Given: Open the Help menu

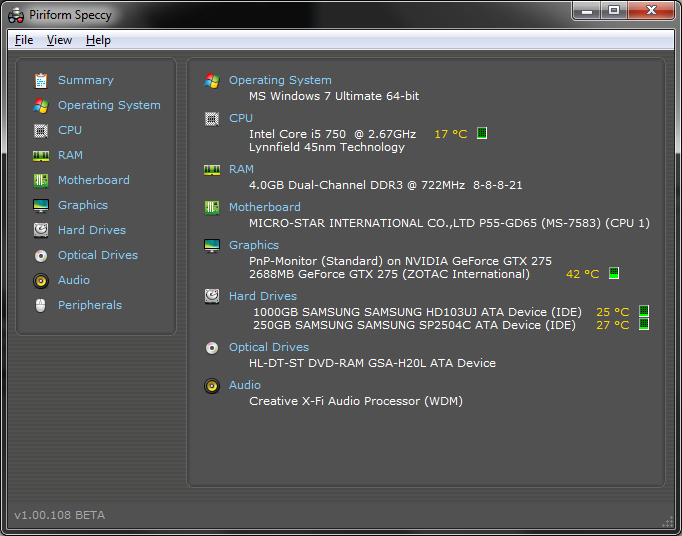Looking at the screenshot, I should [98, 40].
